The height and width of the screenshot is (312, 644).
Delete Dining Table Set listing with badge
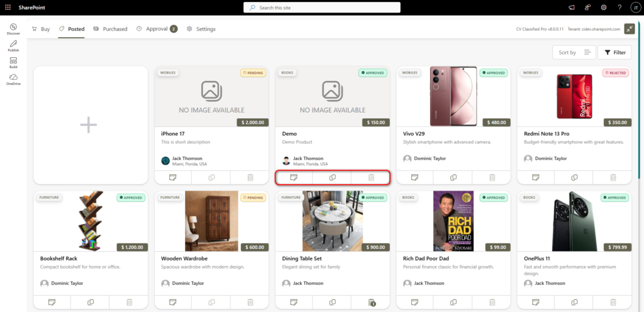(x=371, y=303)
